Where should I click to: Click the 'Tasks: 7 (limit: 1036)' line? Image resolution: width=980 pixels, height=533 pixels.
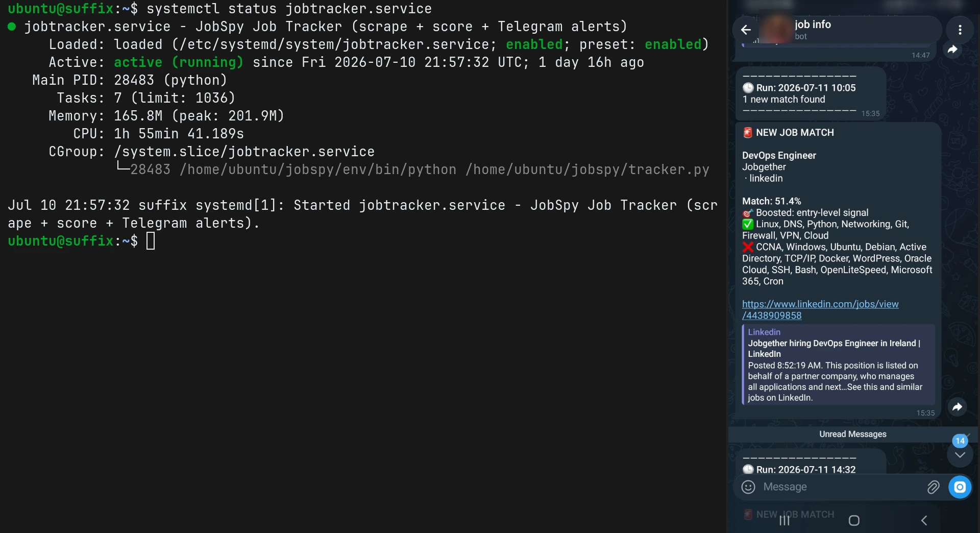146,98
